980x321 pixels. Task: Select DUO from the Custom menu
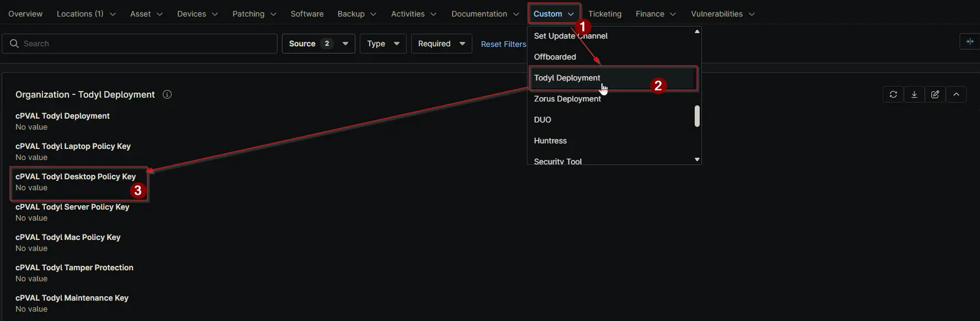[610, 120]
